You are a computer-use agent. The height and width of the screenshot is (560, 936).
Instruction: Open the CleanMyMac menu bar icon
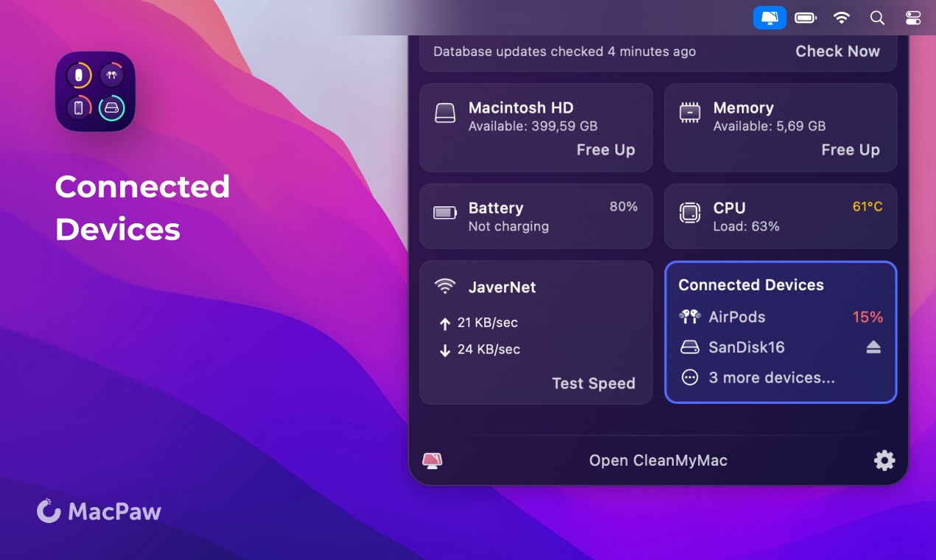769,18
